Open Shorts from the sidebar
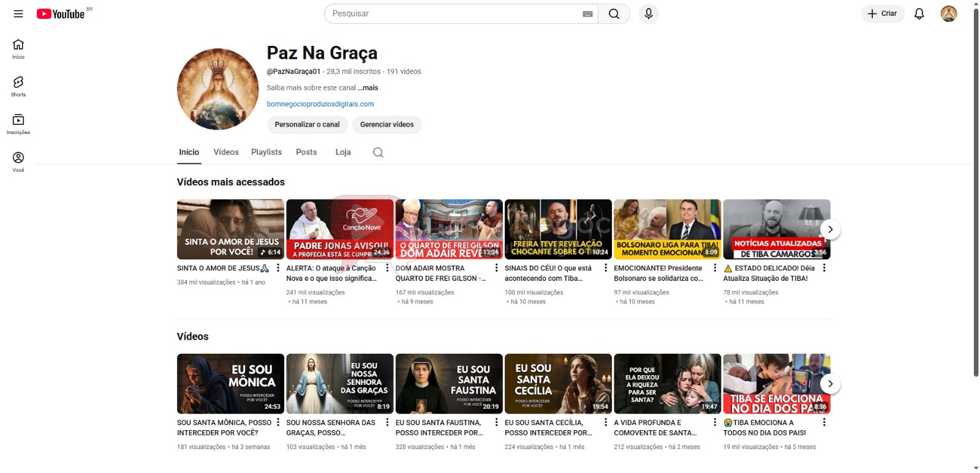980x473 pixels. pos(18,86)
